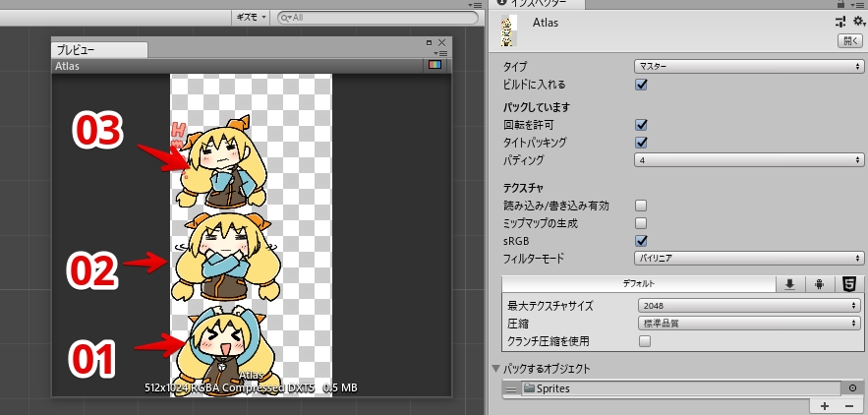The image size is (868, 415).
Task: Select the デフォルト platform tab
Action: pos(638,284)
